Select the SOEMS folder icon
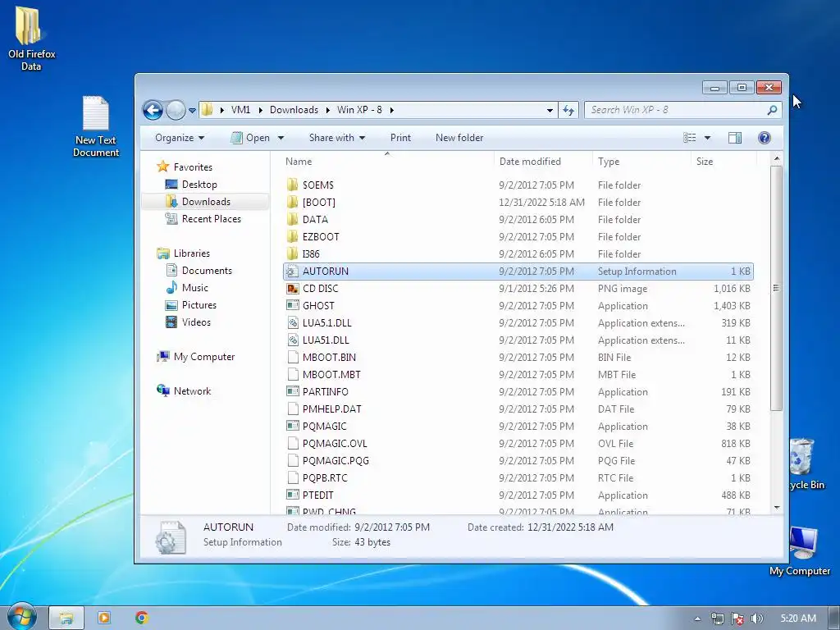840x630 pixels. pos(293,185)
